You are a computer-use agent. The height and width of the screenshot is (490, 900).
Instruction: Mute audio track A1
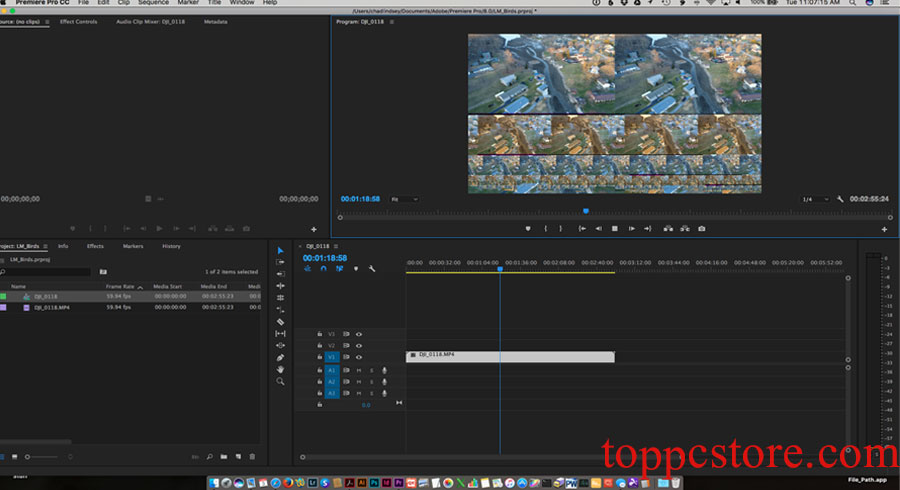[359, 370]
